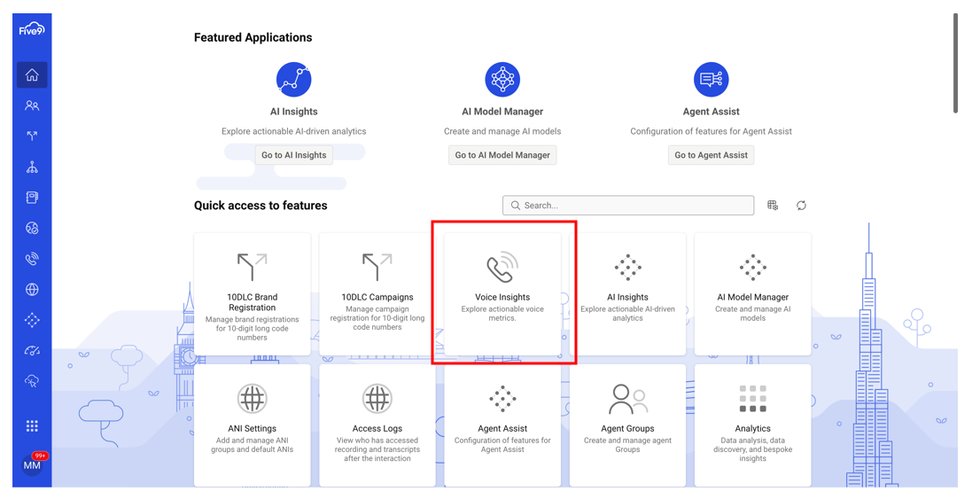Screen dimensions: 980x499
Task: Open the Voice Insights card
Action: tap(502, 294)
